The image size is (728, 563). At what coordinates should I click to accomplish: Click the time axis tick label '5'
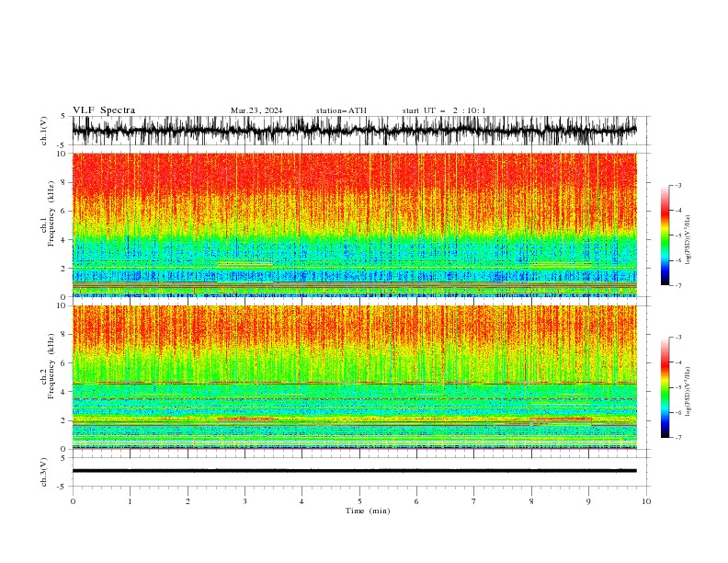click(359, 501)
